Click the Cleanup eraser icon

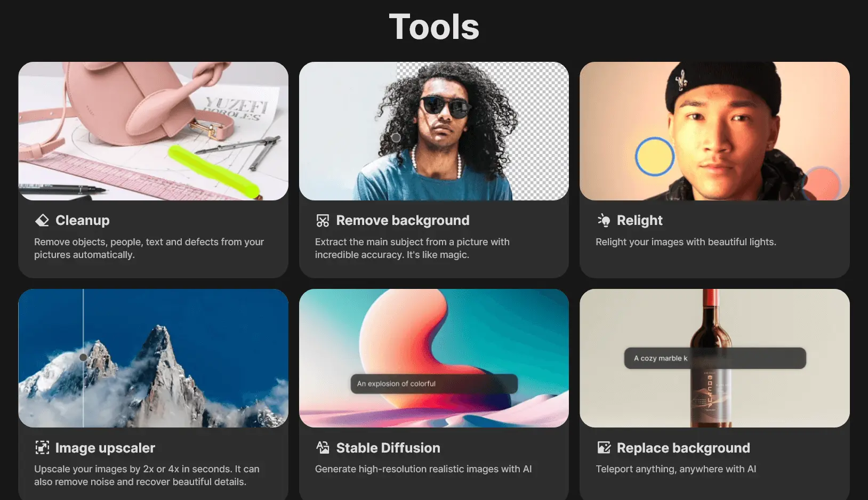tap(42, 220)
